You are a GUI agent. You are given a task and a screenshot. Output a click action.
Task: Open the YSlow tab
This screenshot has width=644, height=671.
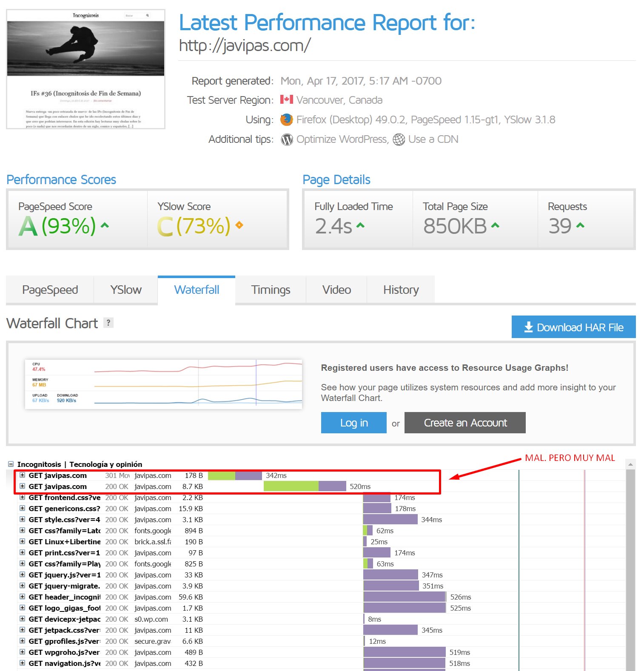click(125, 290)
